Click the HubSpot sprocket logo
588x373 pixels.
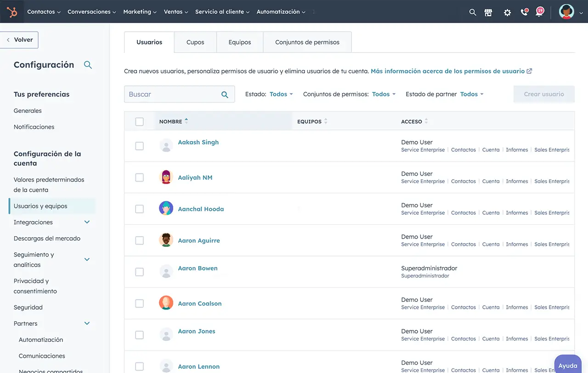pos(12,12)
